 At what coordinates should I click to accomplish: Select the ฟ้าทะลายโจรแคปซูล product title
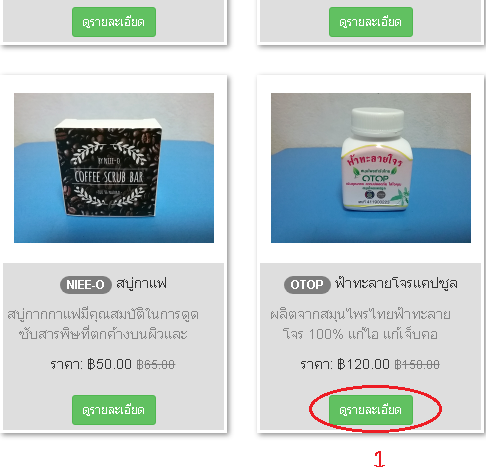click(x=396, y=284)
